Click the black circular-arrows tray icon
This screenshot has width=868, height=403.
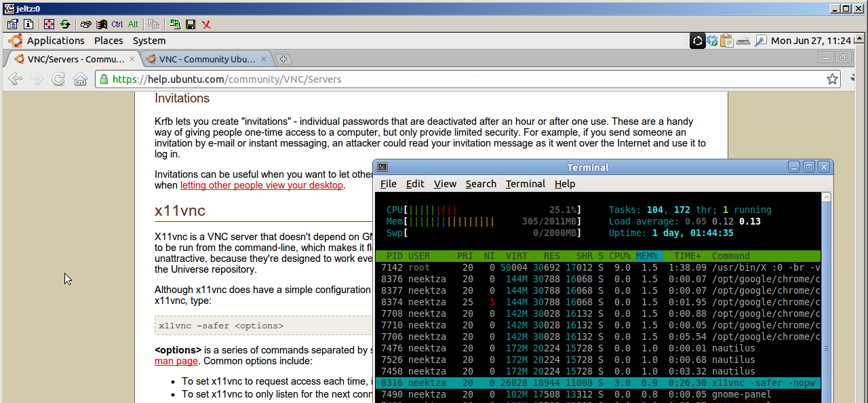[x=698, y=41]
